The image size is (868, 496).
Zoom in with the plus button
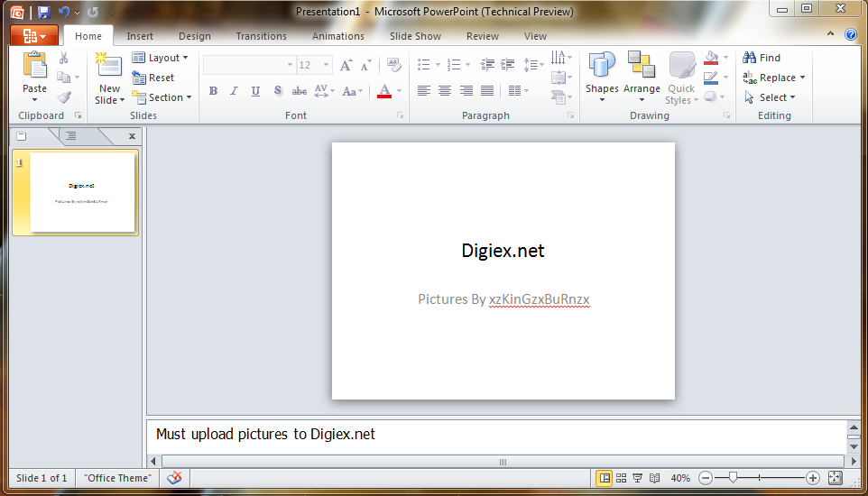pos(812,478)
